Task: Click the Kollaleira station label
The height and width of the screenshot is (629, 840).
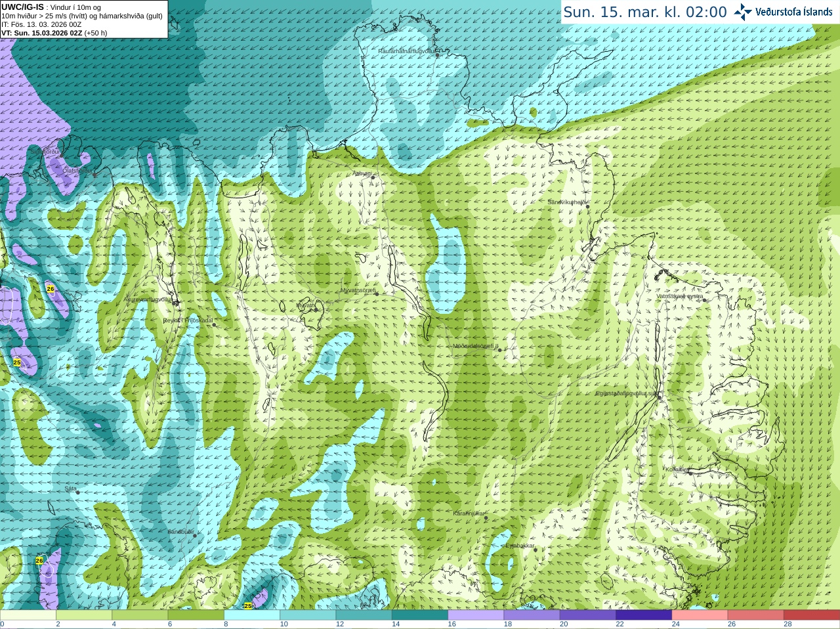Action: (677, 469)
